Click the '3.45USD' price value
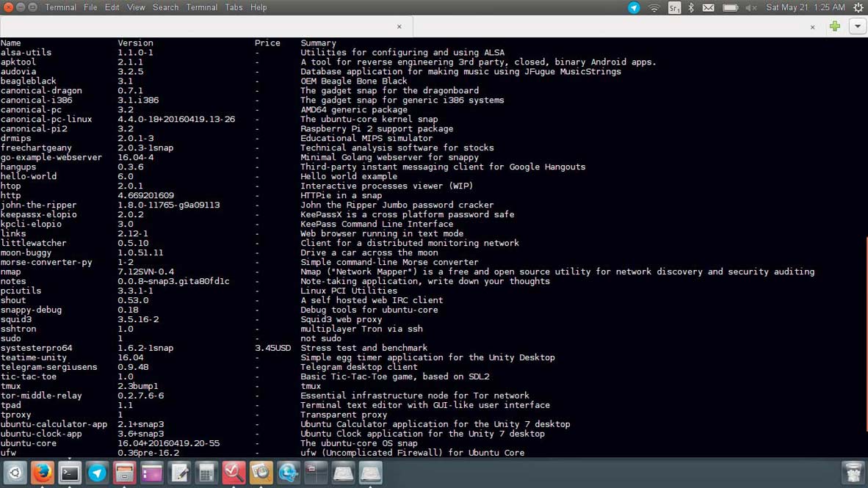The width and height of the screenshot is (868, 488). (x=273, y=348)
